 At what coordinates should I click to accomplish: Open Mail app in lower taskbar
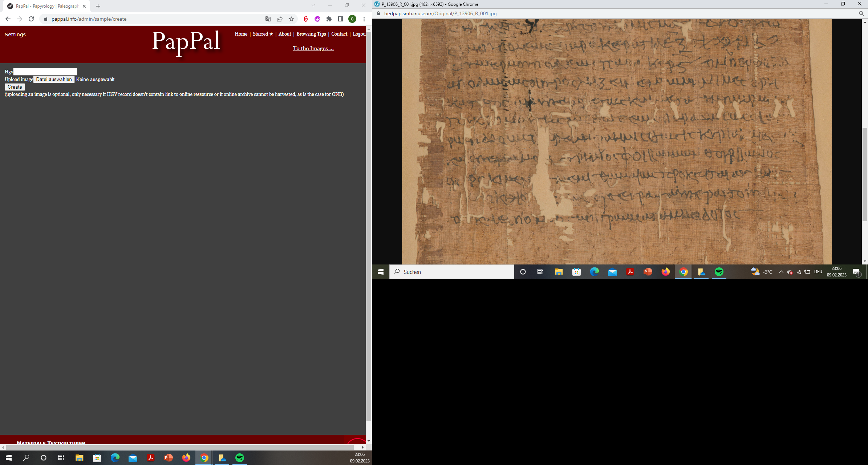[x=133, y=458]
